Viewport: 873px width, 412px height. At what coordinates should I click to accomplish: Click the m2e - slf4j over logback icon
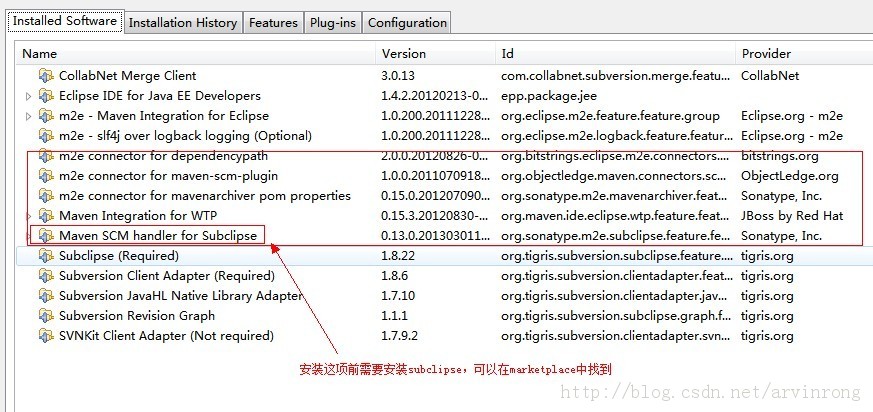tap(46, 136)
